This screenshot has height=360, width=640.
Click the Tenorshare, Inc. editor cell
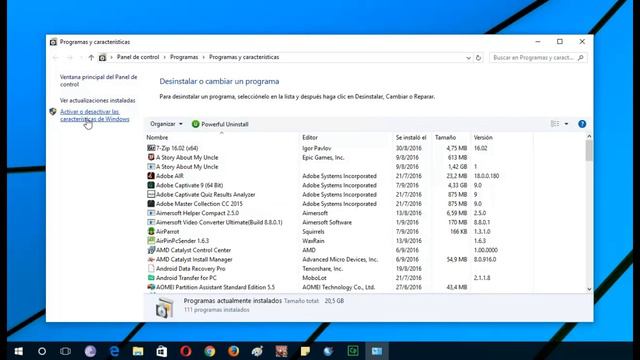(x=322, y=269)
